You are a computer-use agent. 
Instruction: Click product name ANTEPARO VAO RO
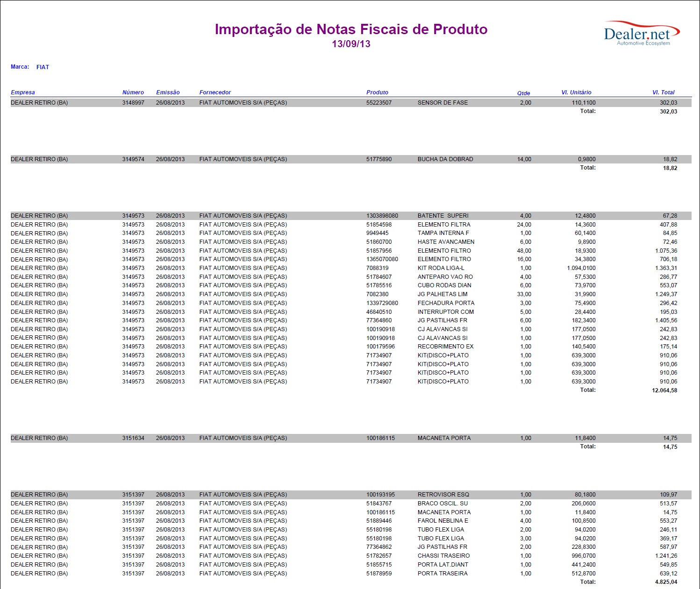pos(445,277)
